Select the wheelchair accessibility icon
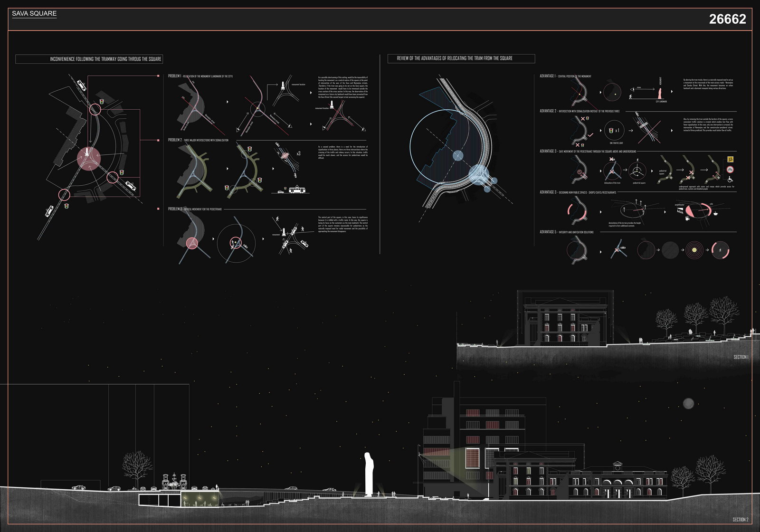This screenshot has width=760, height=532. (x=730, y=179)
